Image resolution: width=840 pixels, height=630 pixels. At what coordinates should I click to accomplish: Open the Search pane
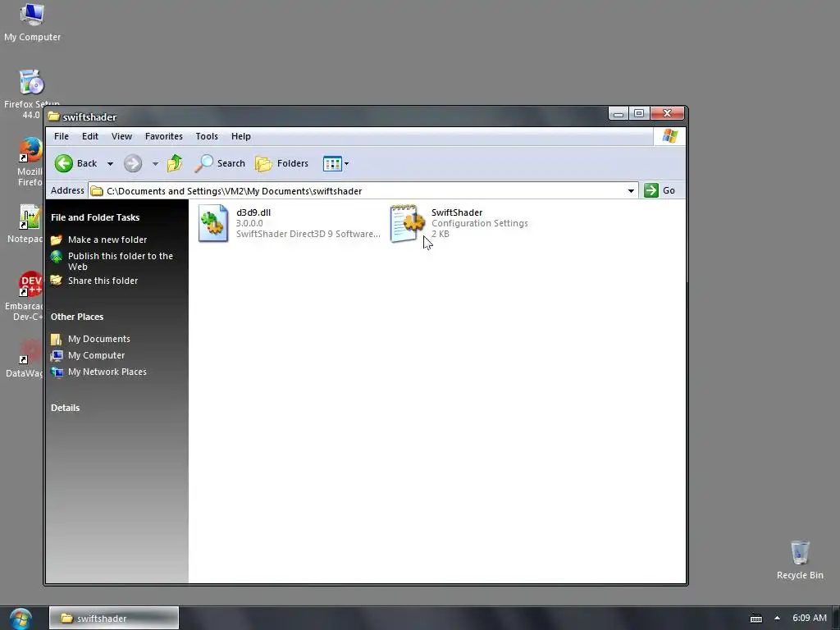click(x=219, y=163)
